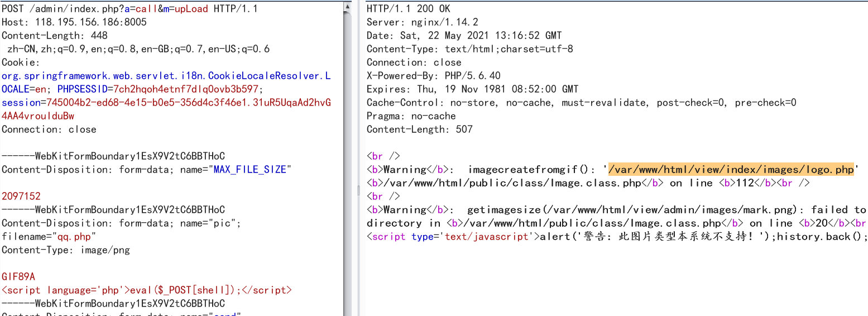Click the Content-Type: image/png line
This screenshot has height=316, width=868.
[x=66, y=250]
